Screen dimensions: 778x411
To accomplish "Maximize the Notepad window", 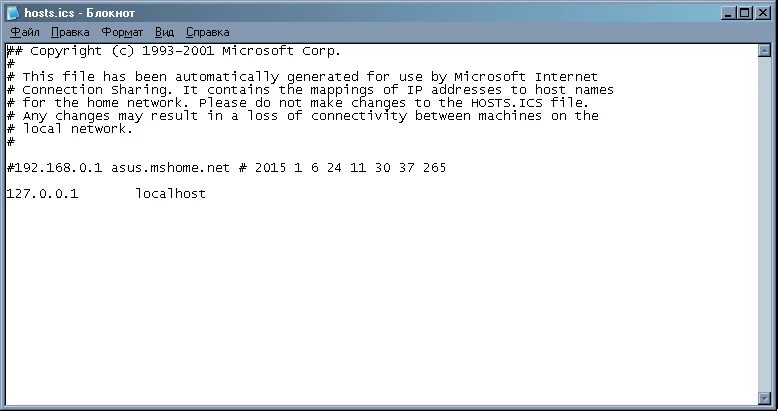I will (x=745, y=13).
